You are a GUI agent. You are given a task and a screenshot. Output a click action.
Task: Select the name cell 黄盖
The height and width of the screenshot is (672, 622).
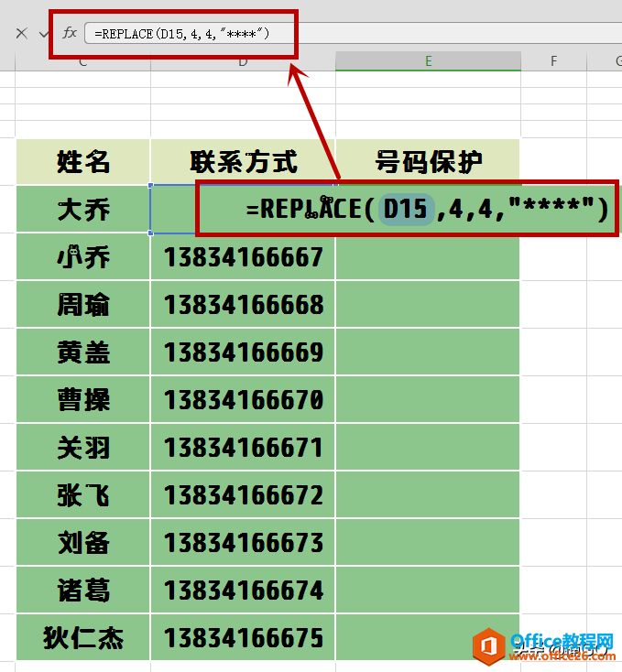tap(83, 352)
